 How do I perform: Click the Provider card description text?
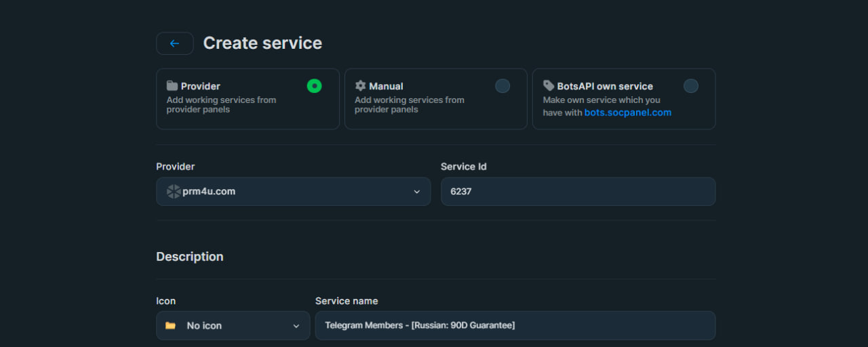pyautogui.click(x=222, y=104)
